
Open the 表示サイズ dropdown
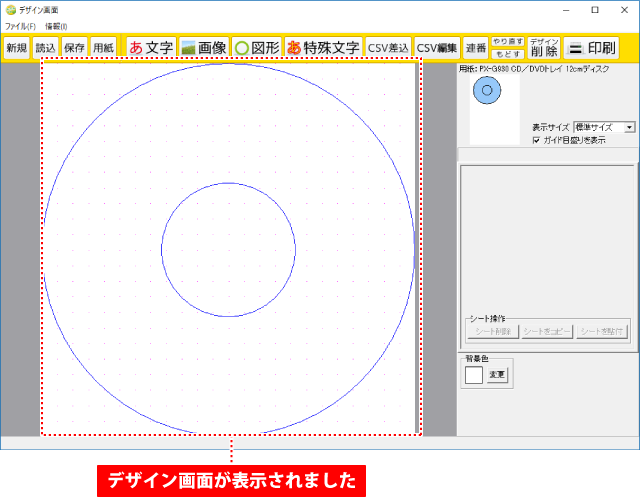[x=604, y=127]
